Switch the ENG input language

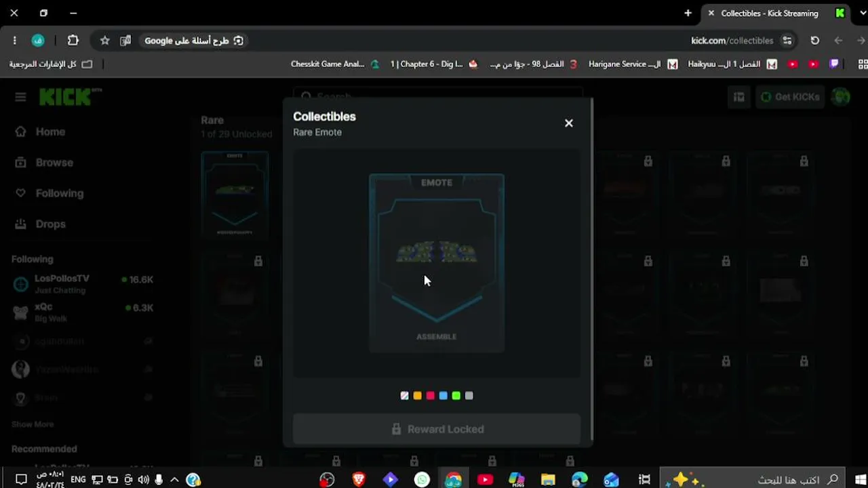78,480
